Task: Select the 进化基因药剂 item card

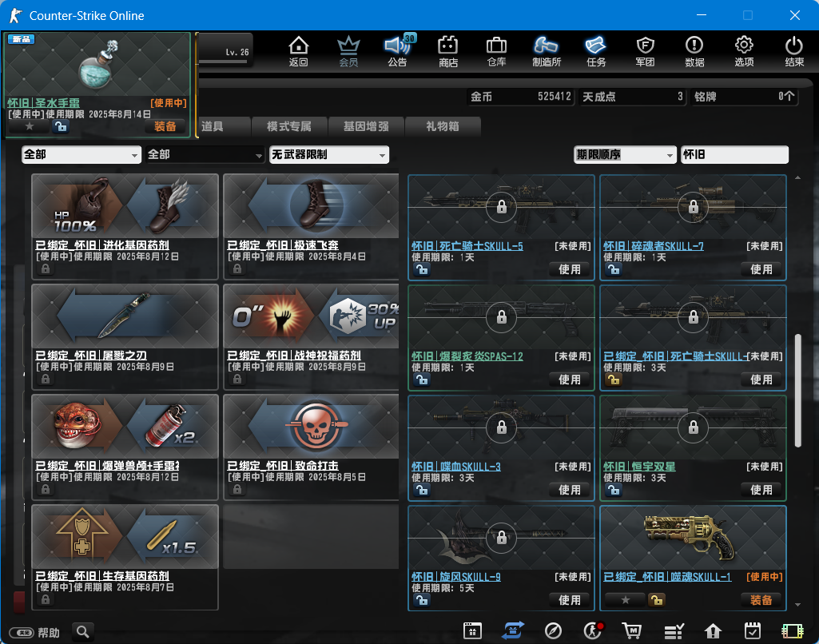Action: click(125, 227)
